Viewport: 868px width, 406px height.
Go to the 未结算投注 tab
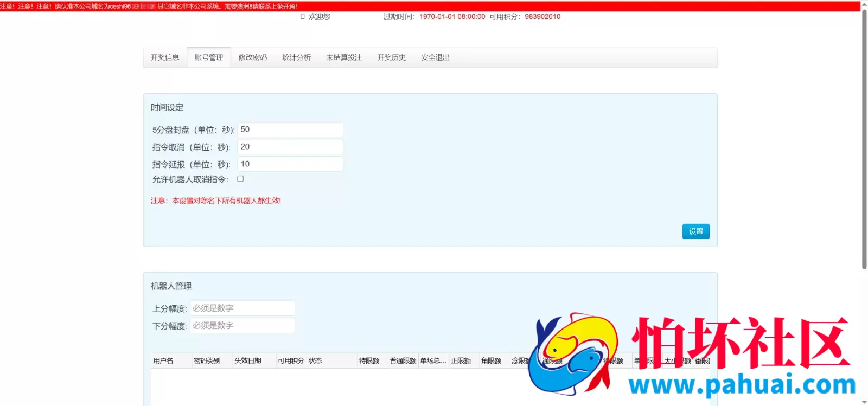pos(344,57)
